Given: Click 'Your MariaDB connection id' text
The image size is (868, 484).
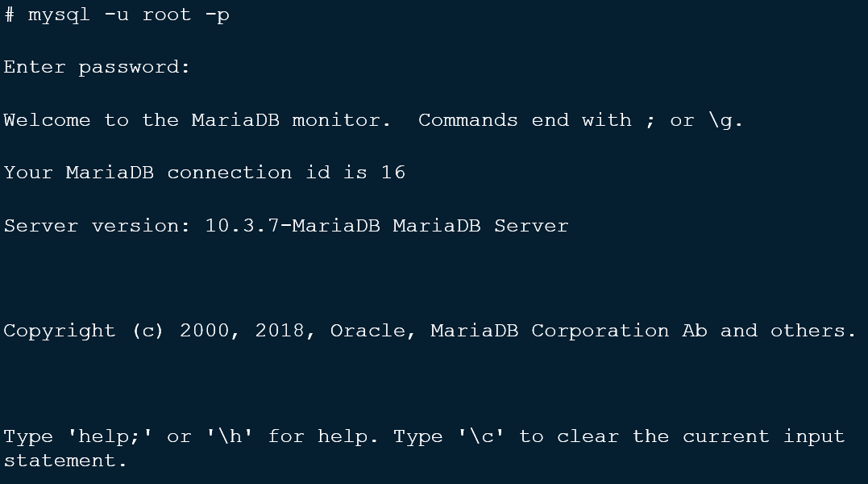Looking at the screenshot, I should 167,173.
